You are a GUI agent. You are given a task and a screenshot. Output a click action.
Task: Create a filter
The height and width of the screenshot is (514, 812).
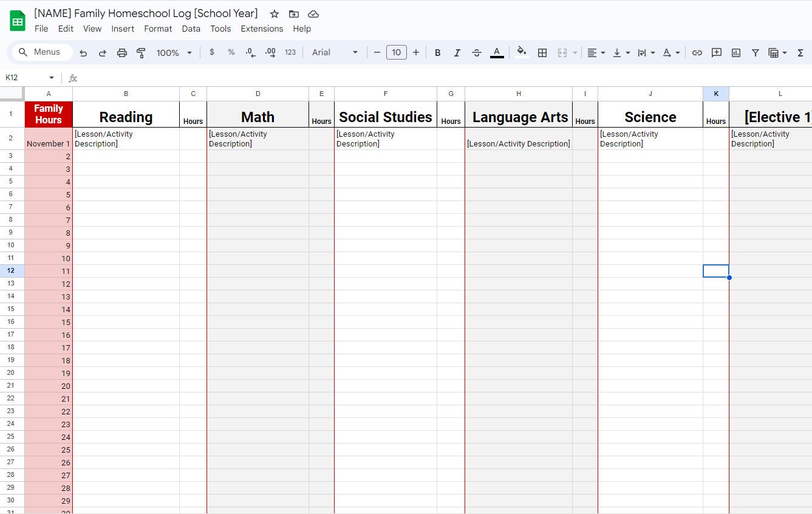(755, 53)
